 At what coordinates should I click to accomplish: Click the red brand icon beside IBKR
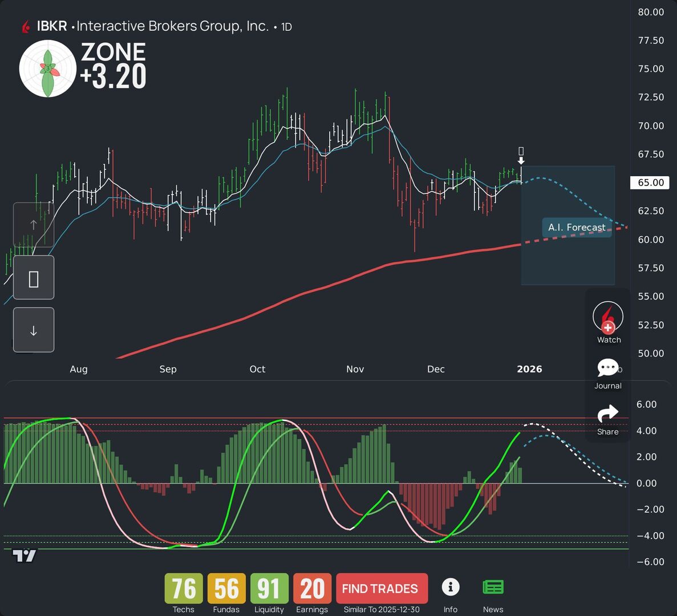point(26,26)
